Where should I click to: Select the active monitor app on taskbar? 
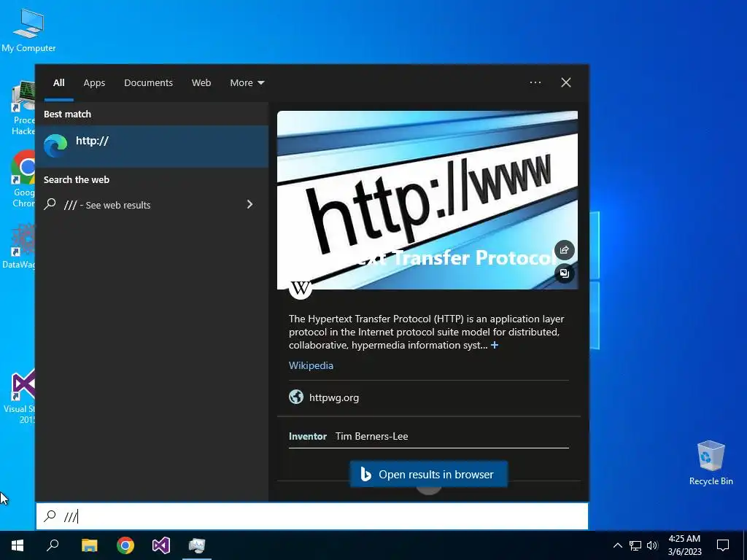[197, 545]
